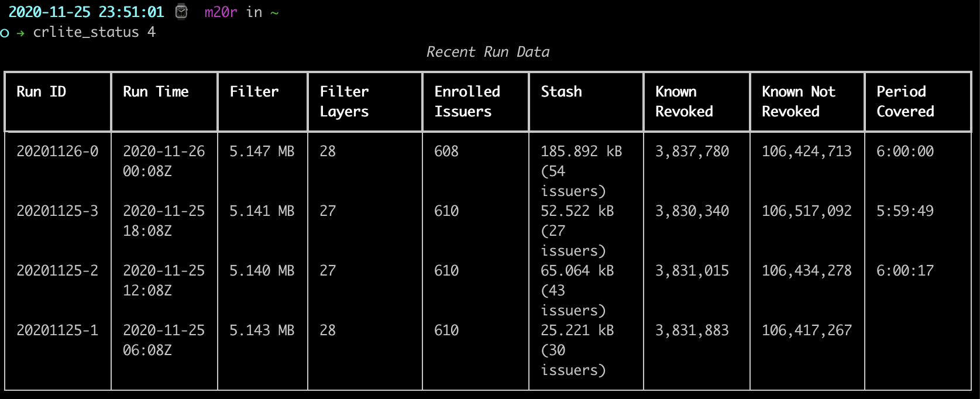Click the circle indicator at prompt start
Screen dimensions: 980x399
click(x=5, y=33)
